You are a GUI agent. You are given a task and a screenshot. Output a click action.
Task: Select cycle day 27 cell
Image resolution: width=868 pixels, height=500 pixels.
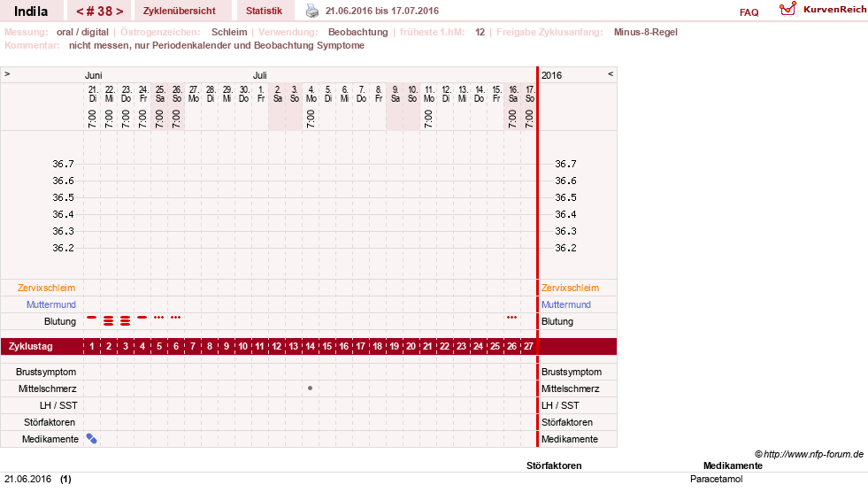click(528, 346)
